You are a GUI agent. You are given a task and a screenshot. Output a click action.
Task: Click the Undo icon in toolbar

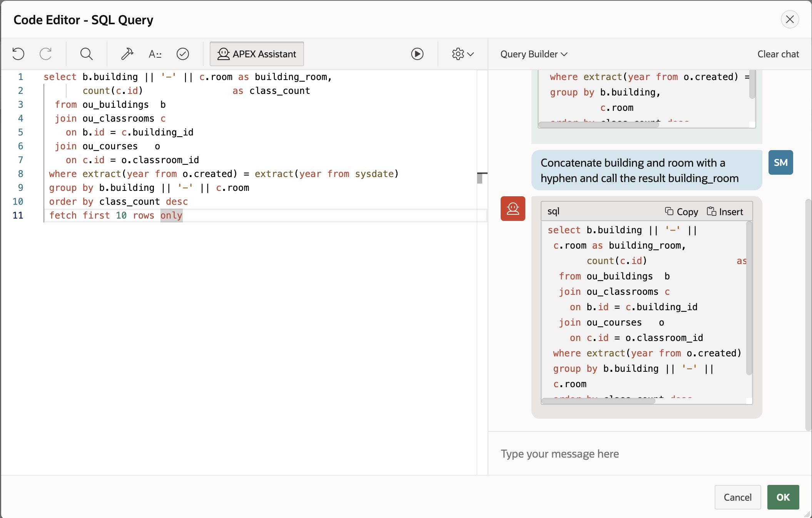click(x=18, y=54)
